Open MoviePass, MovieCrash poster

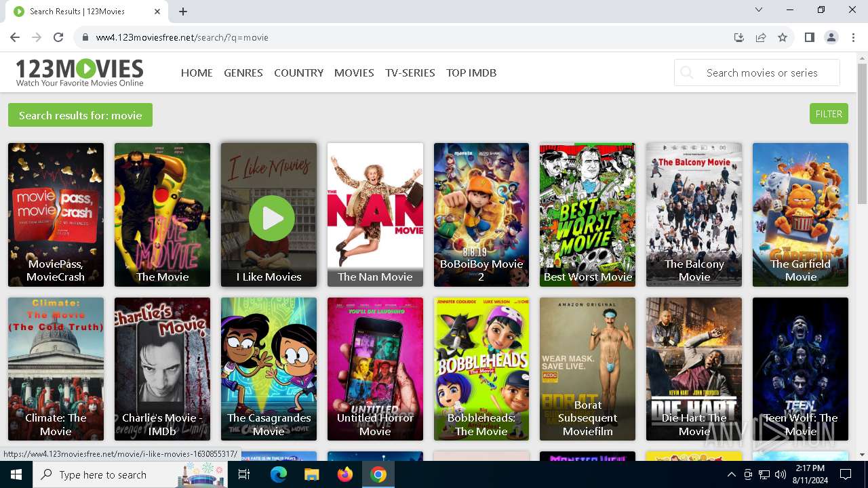coord(56,215)
